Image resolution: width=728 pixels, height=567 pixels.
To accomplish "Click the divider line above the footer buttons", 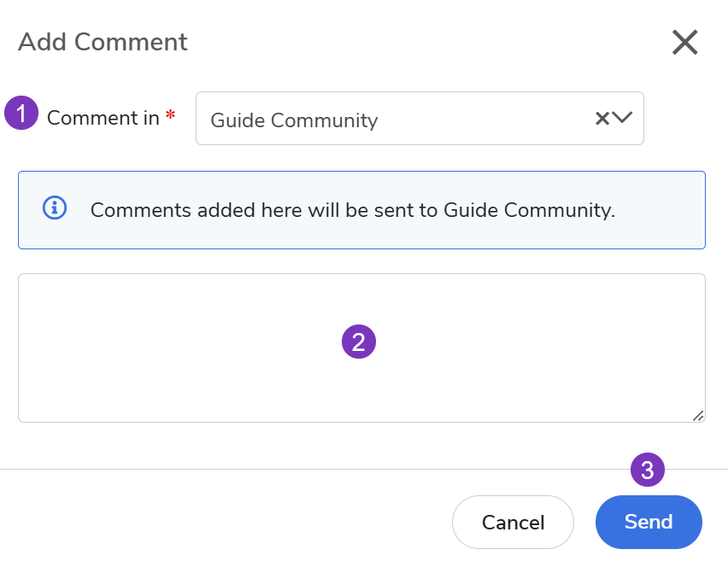I will [x=256, y=469].
